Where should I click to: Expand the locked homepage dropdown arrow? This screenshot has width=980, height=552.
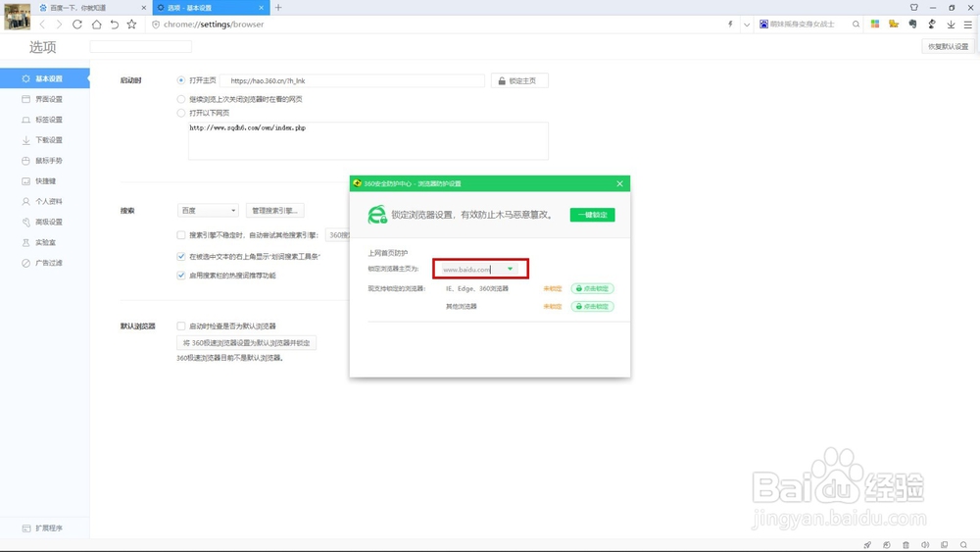coord(510,270)
